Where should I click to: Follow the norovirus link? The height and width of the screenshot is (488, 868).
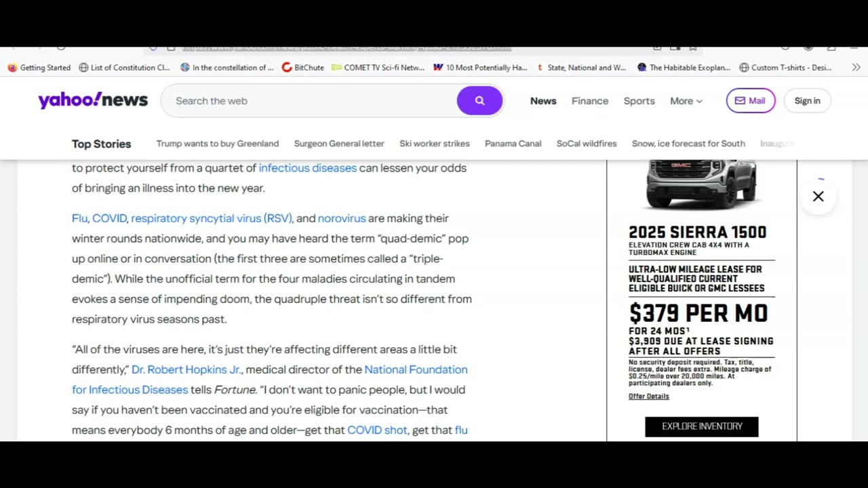(x=342, y=218)
